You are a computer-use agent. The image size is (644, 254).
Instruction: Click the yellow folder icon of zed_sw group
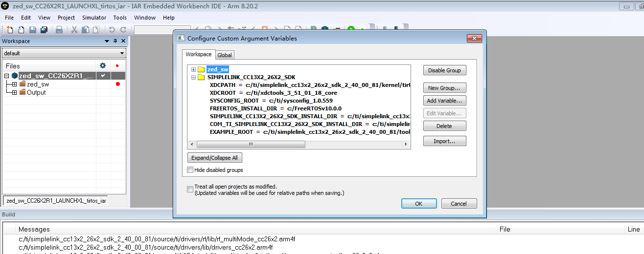(x=201, y=69)
